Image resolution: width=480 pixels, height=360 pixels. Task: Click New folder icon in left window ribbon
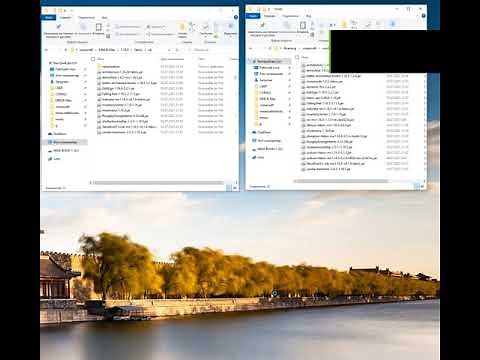(x=182, y=29)
